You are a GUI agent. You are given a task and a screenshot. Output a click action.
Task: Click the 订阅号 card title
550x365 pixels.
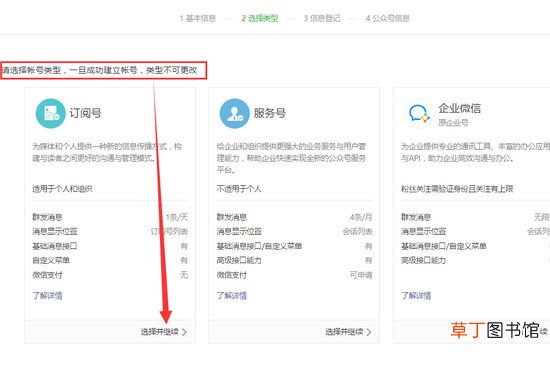coord(85,113)
